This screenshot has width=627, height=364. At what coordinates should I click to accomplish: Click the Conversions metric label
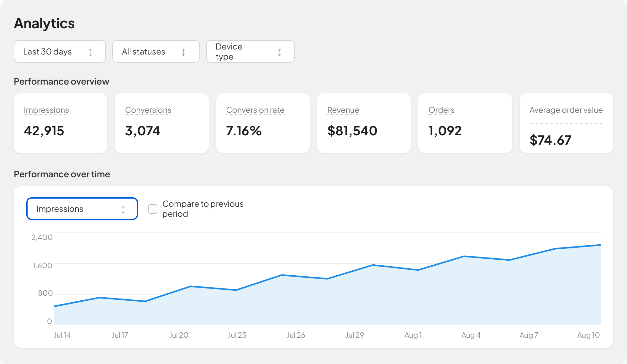(148, 110)
